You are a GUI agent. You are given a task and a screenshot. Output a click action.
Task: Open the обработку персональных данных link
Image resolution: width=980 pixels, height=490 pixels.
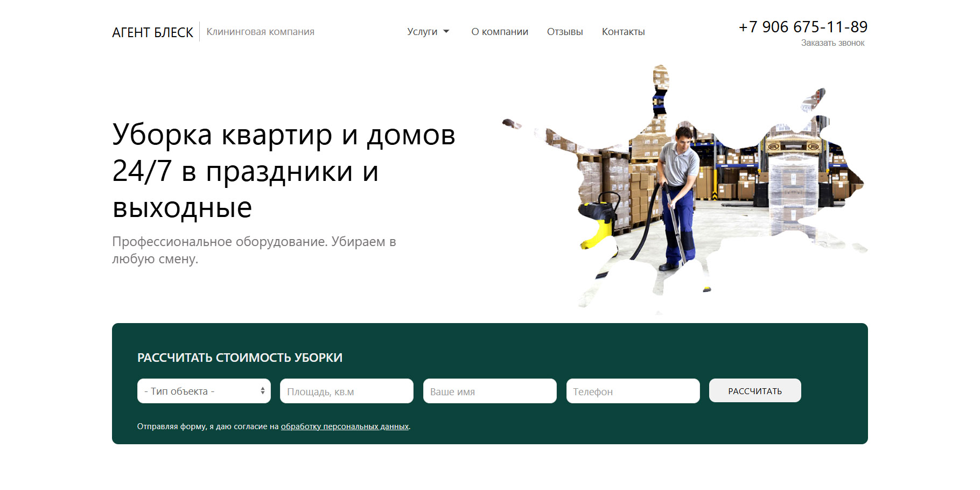click(x=345, y=426)
